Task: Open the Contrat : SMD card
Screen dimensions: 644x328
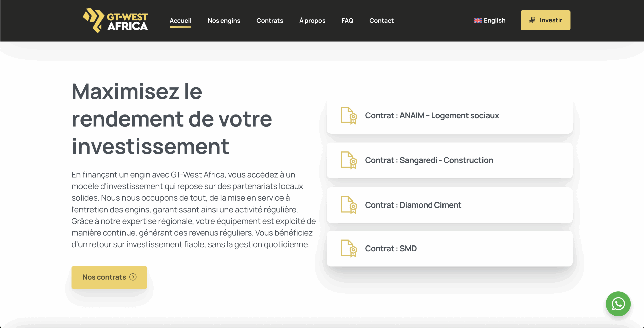Action: pyautogui.click(x=449, y=249)
